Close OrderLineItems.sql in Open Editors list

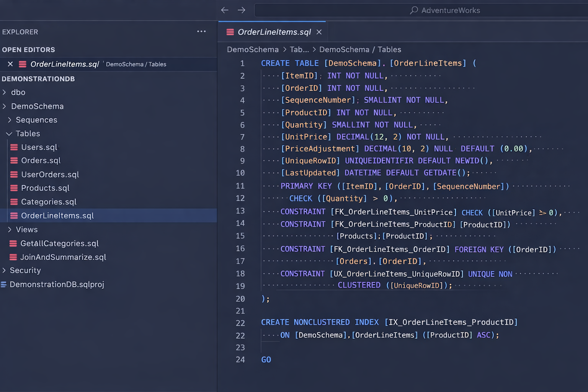coord(10,64)
